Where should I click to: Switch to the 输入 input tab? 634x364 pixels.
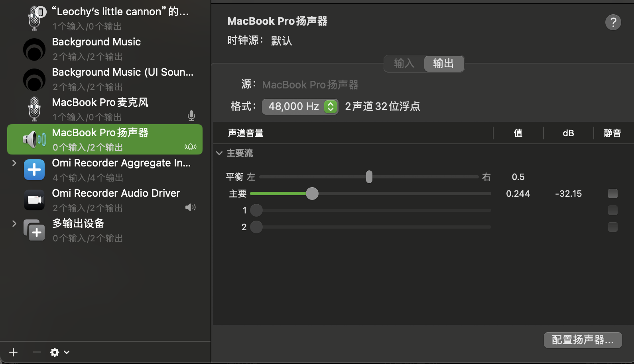(x=404, y=64)
